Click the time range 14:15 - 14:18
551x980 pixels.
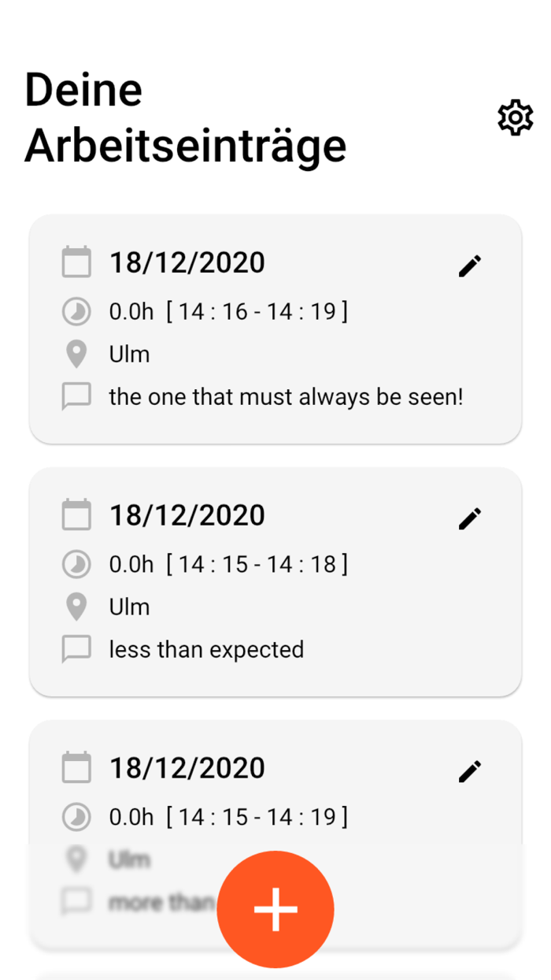pyautogui.click(x=257, y=564)
